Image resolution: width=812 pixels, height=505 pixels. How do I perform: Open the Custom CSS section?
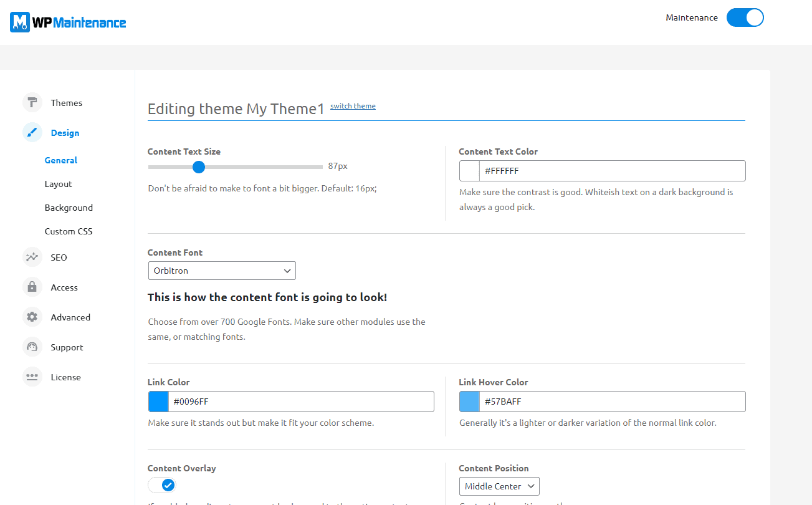69,231
